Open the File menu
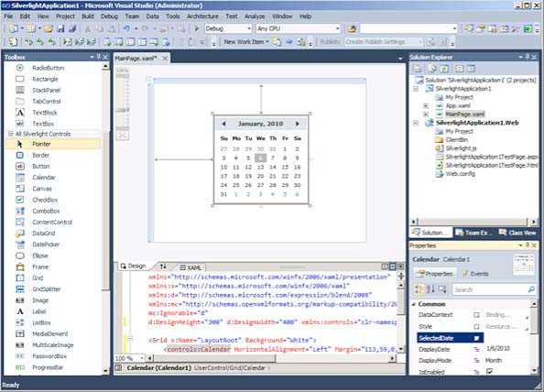The image size is (544, 392). point(8,16)
